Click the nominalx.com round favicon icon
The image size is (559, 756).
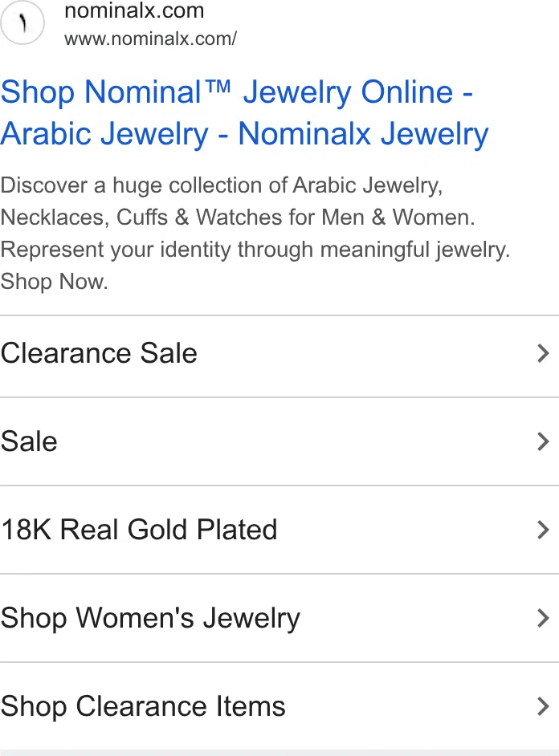pyautogui.click(x=22, y=22)
